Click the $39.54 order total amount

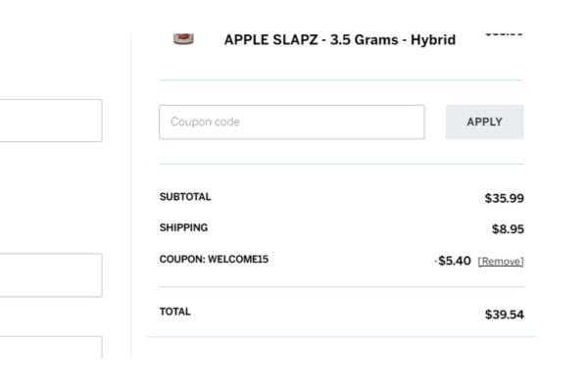point(504,315)
